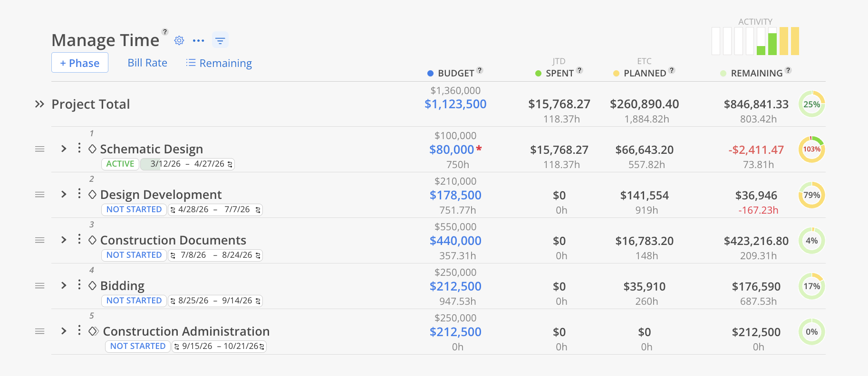
Task: Switch to the Bill Rate view
Action: 147,63
